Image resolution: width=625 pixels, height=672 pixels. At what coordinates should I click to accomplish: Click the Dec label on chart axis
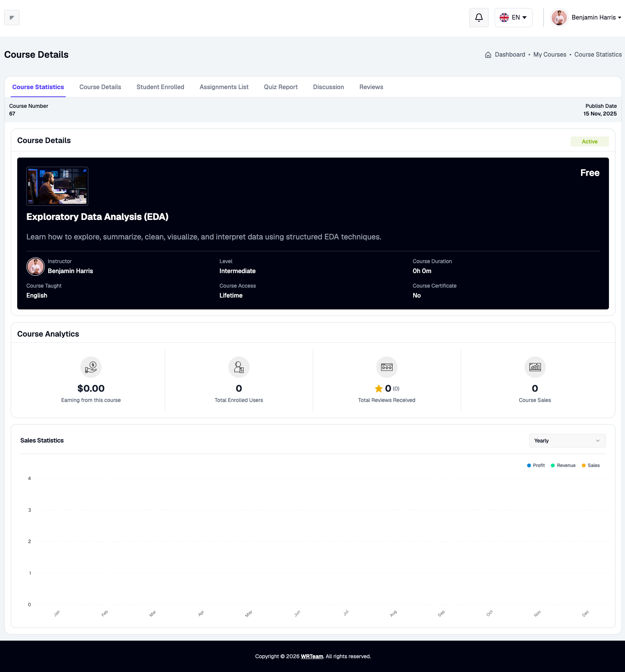coord(586,614)
